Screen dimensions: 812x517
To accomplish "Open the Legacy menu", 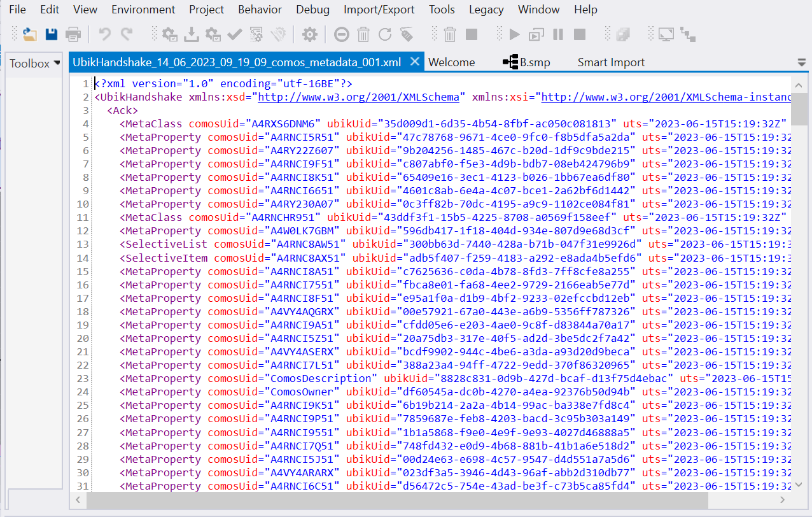I will click(x=486, y=10).
